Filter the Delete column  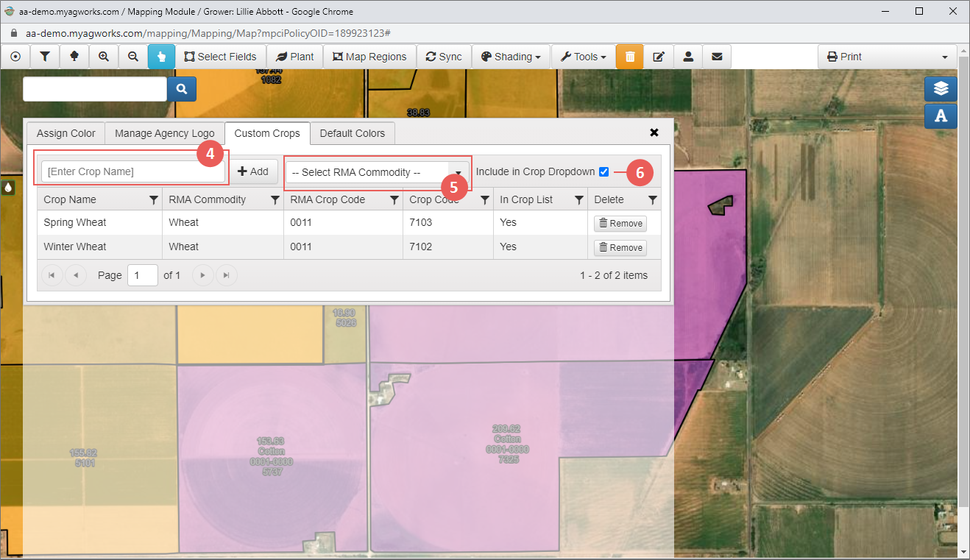coord(653,199)
